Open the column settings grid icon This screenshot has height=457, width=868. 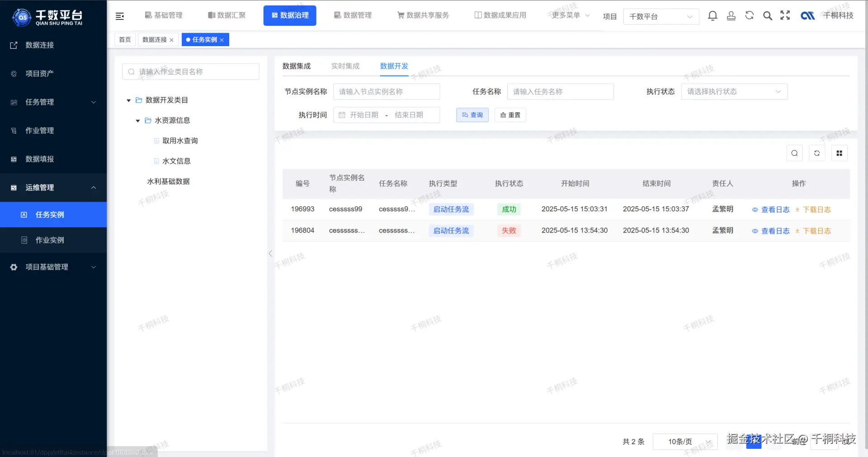840,153
